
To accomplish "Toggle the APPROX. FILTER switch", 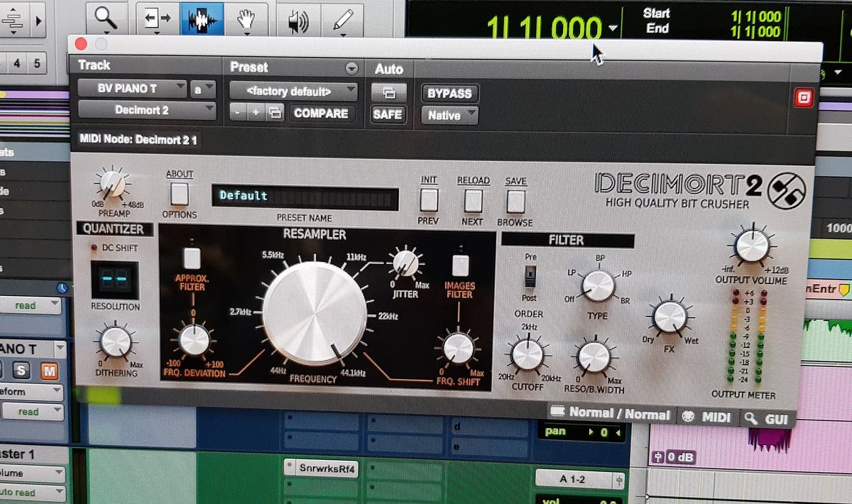I will tap(191, 258).
